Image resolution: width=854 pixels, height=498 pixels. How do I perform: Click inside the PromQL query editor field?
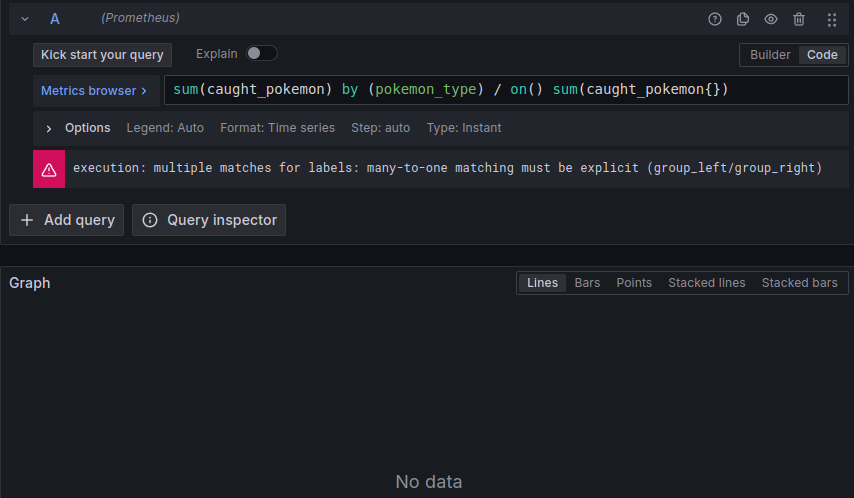pyautogui.click(x=500, y=90)
